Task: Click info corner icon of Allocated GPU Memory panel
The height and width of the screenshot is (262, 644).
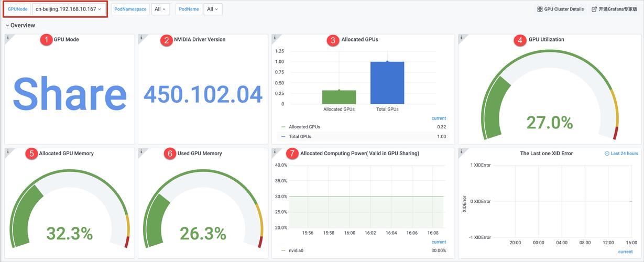Action: pyautogui.click(x=7, y=151)
